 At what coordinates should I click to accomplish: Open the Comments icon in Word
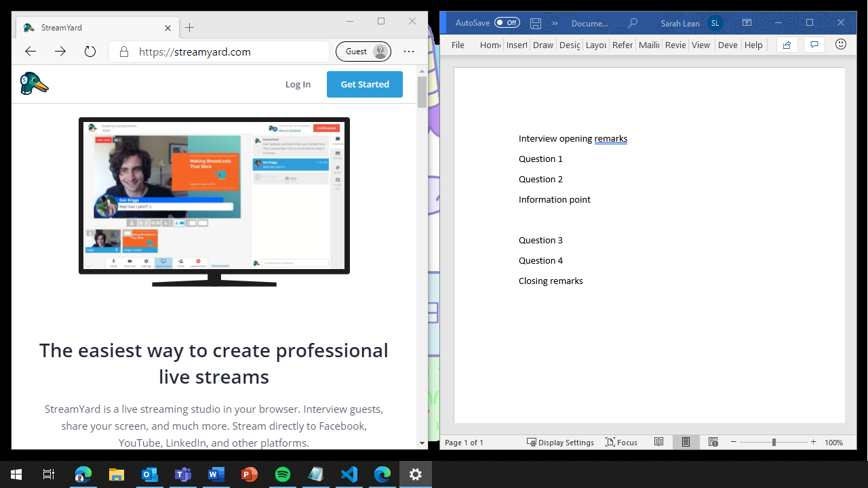point(814,45)
